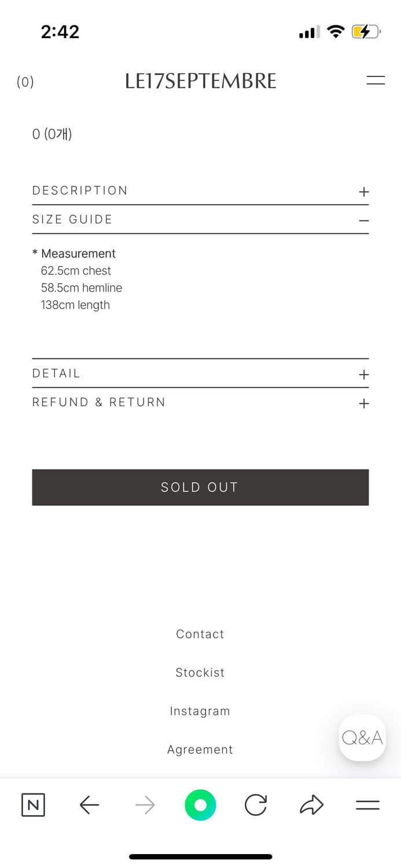Open the Contact footer link
Image resolution: width=401 pixels, height=868 pixels.
coord(200,634)
